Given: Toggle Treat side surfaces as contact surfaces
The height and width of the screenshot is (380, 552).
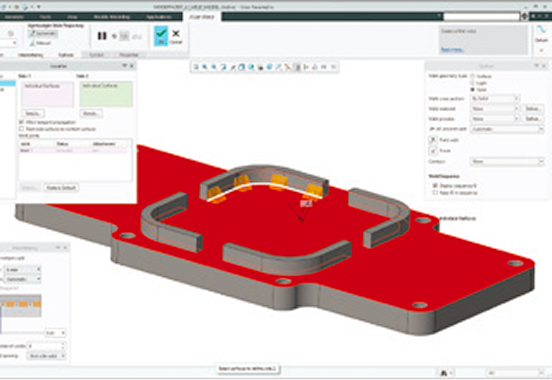Looking at the screenshot, I should tap(21, 129).
